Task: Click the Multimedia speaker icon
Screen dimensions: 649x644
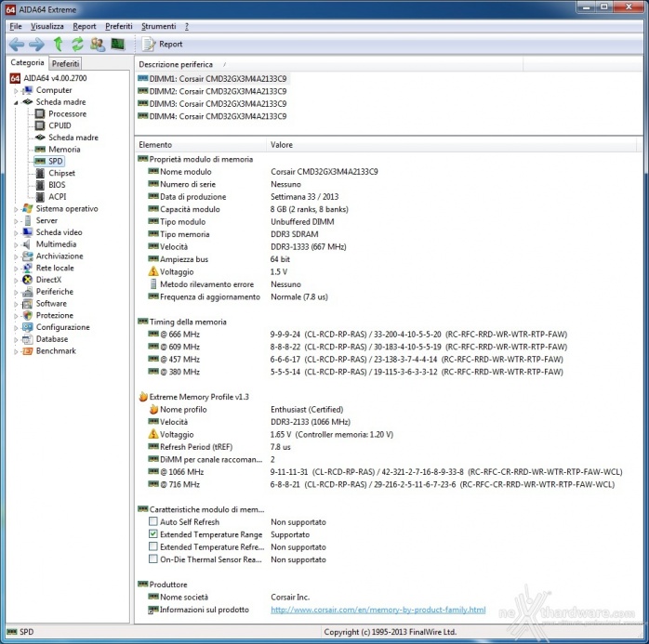Action: 27,244
